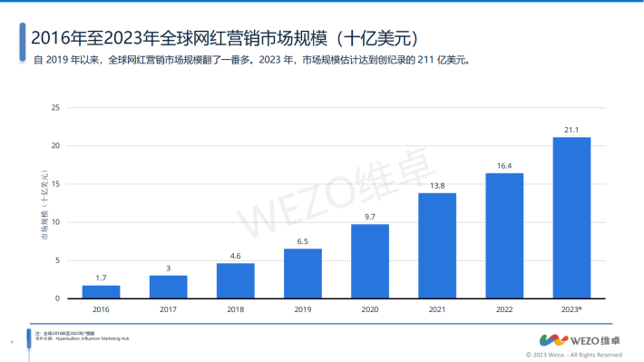Select the 2019 bar labeled 6.5

click(303, 274)
